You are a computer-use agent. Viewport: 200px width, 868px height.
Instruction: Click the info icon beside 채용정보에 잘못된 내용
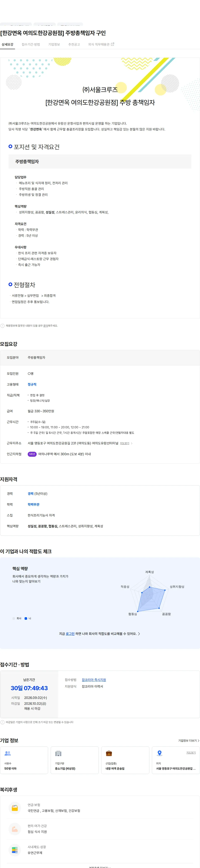tap(3, 326)
